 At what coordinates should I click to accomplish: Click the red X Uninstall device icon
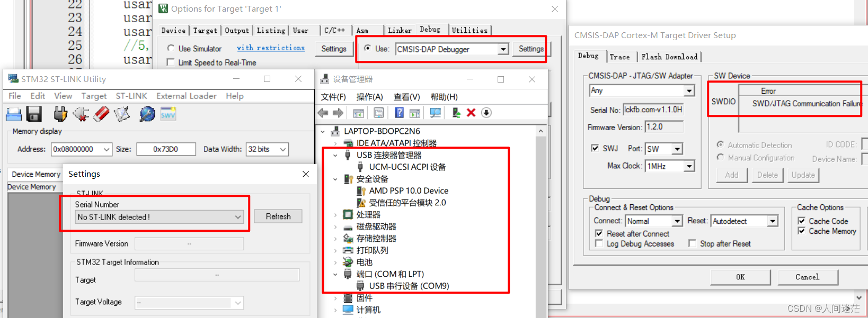coord(471,113)
